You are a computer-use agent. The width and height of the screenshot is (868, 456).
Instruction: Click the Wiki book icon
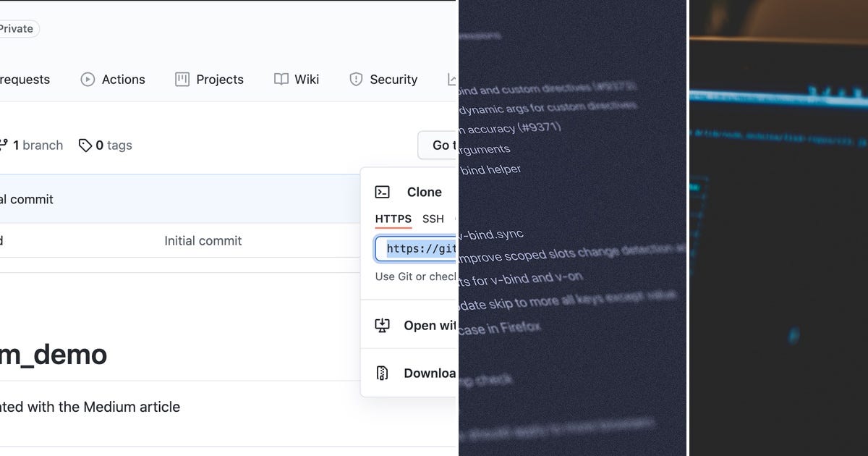click(x=280, y=80)
